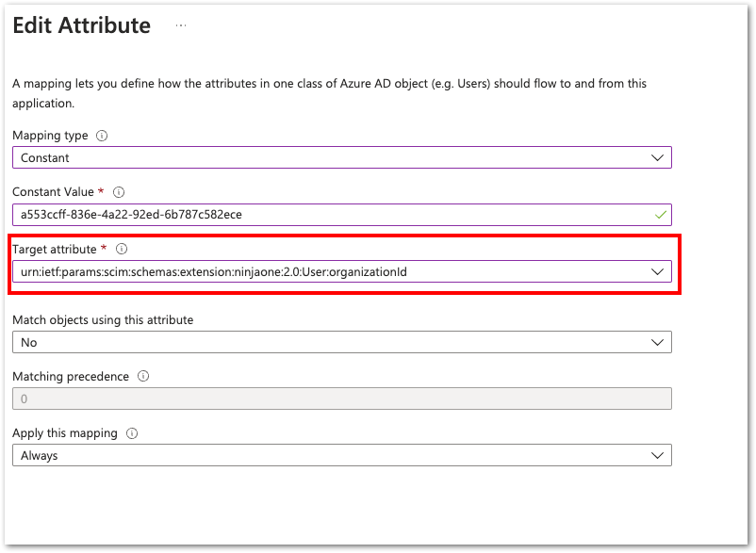Click the info icon beside Mapping type

point(103,136)
